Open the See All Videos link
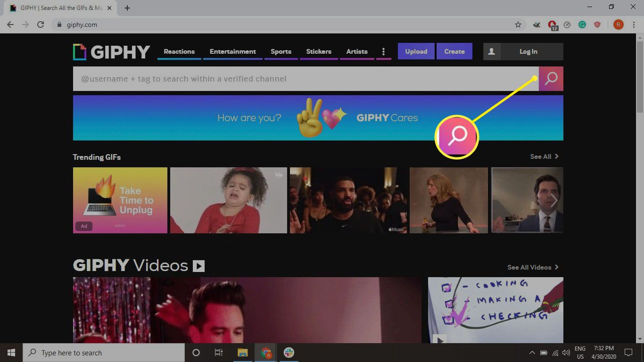 pos(533,267)
